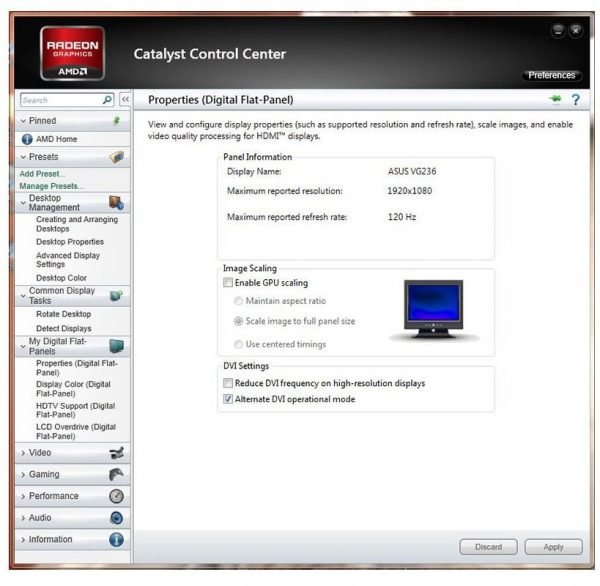Collapse the Presets section

point(23,157)
